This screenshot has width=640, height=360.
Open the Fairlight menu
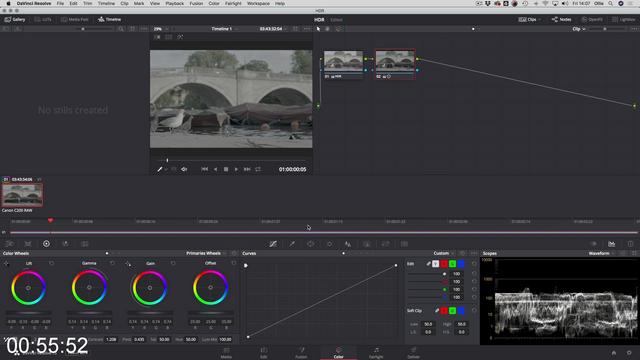point(233,3)
